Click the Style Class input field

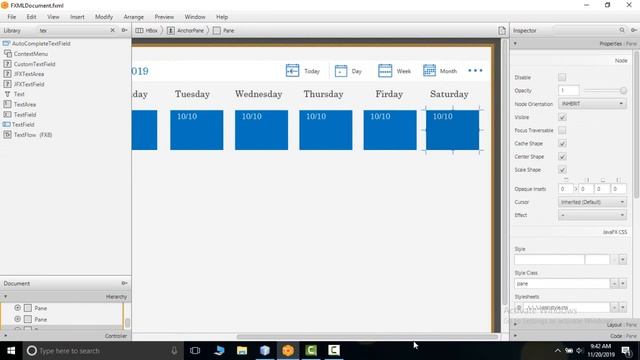[x=562, y=283]
